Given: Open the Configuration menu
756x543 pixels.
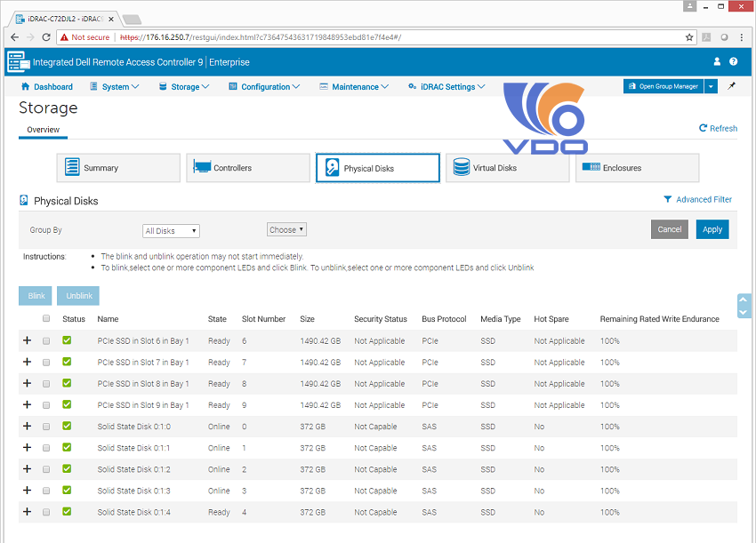Looking at the screenshot, I should pos(264,87).
